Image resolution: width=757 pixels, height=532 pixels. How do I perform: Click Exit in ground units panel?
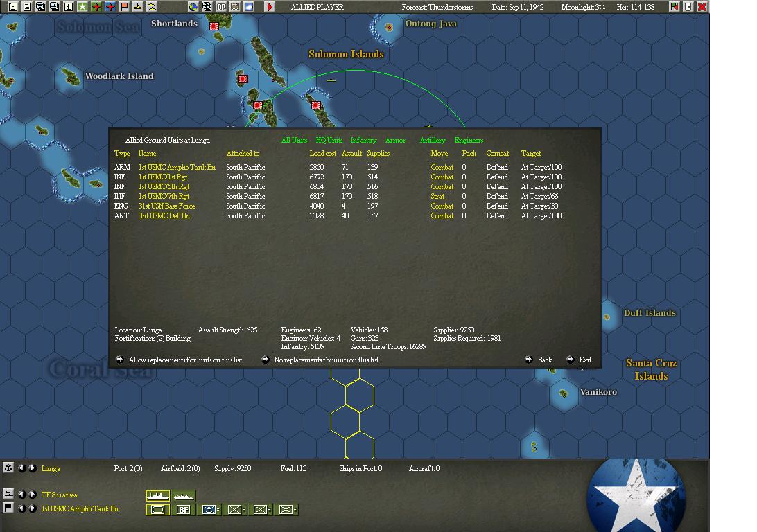coord(579,360)
